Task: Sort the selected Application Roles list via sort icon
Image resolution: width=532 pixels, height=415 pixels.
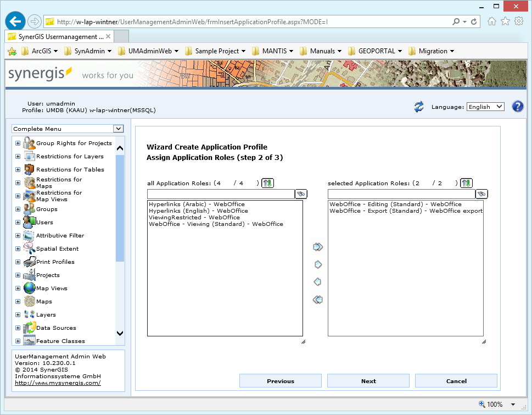Action: pos(466,182)
